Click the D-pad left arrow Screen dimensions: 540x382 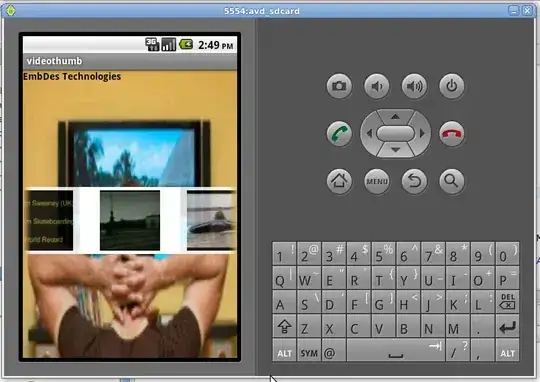[369, 134]
